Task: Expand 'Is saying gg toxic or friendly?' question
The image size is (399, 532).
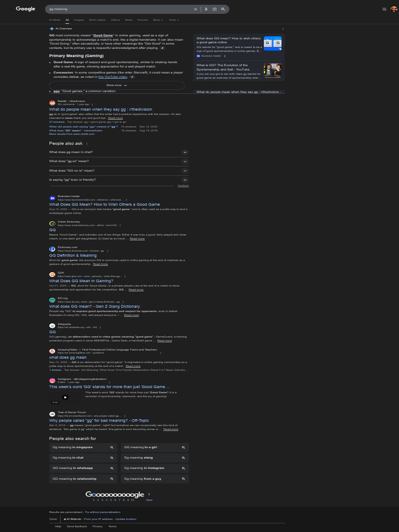Action: click(119, 180)
